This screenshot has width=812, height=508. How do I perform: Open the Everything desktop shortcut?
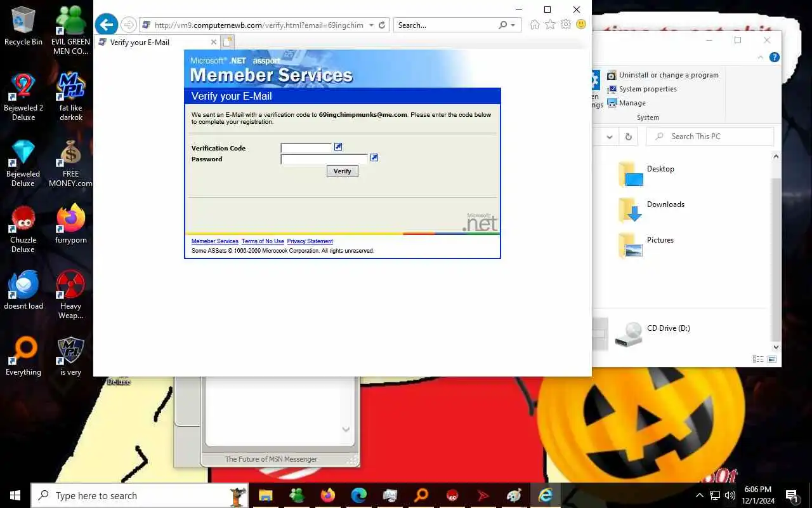click(x=23, y=357)
